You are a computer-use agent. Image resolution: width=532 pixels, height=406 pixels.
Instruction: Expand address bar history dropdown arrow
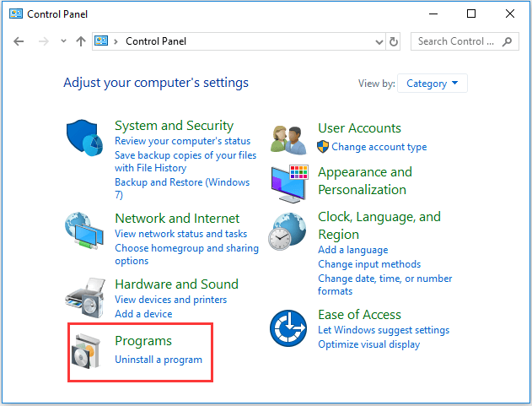pos(377,41)
